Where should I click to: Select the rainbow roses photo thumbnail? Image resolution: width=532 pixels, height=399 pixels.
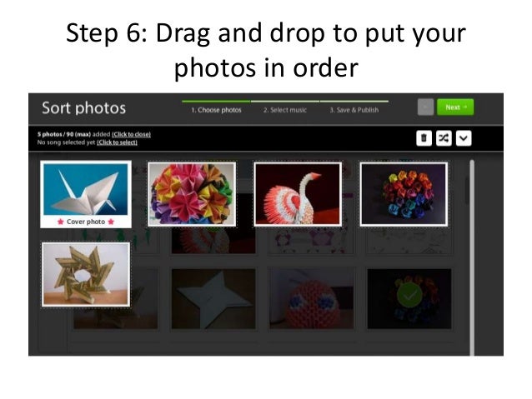pyautogui.click(x=404, y=194)
